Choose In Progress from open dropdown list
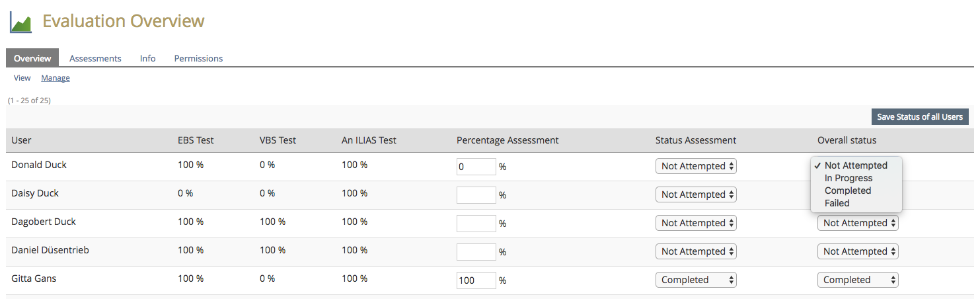 point(848,178)
